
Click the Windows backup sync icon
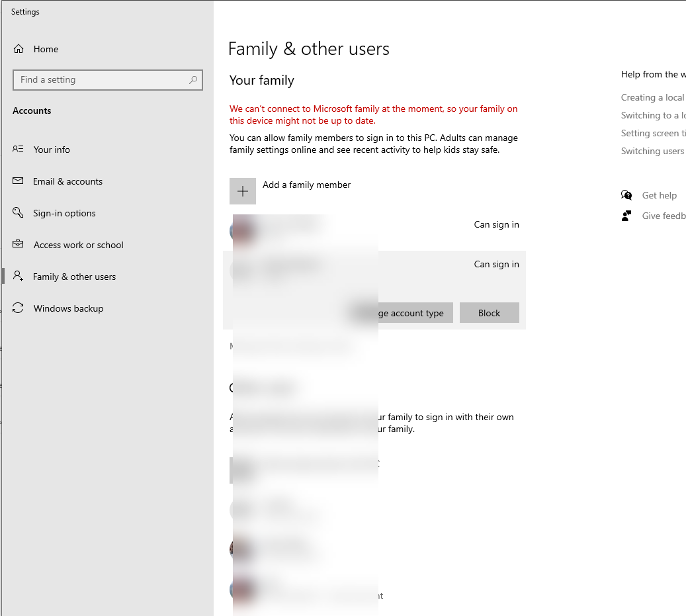point(18,308)
